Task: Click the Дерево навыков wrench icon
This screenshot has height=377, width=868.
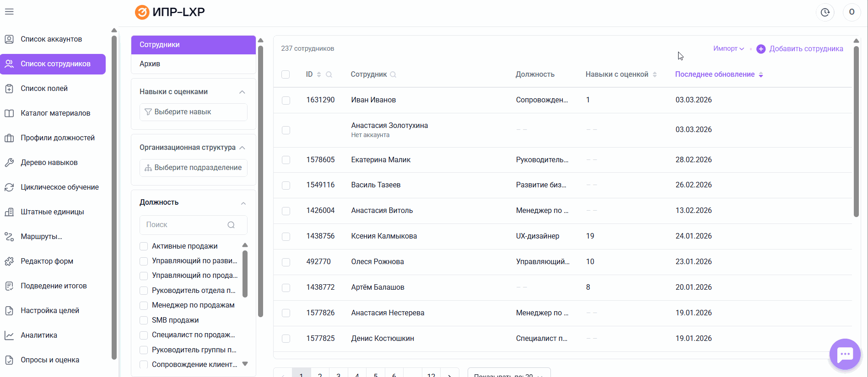Action: [x=9, y=163]
